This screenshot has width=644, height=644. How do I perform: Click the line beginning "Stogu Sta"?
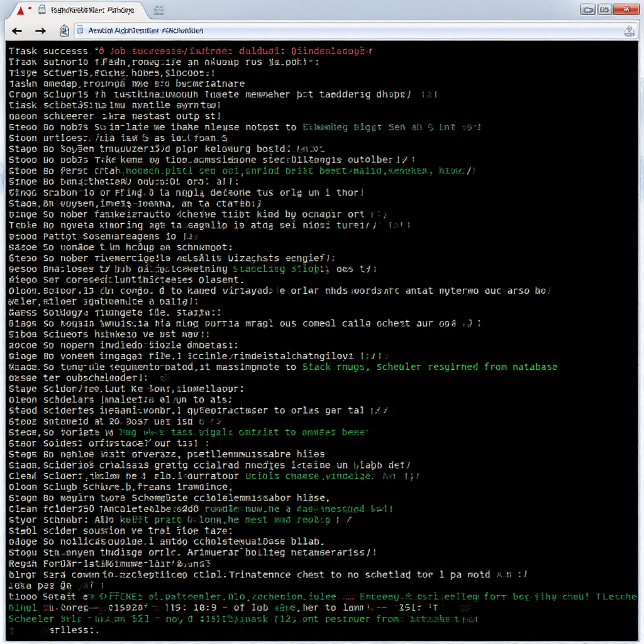point(192,553)
